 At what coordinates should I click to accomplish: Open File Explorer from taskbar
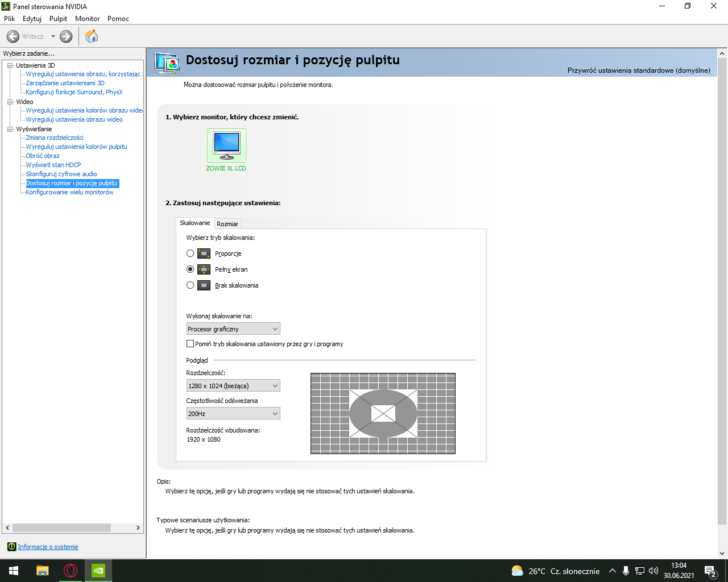pyautogui.click(x=43, y=571)
